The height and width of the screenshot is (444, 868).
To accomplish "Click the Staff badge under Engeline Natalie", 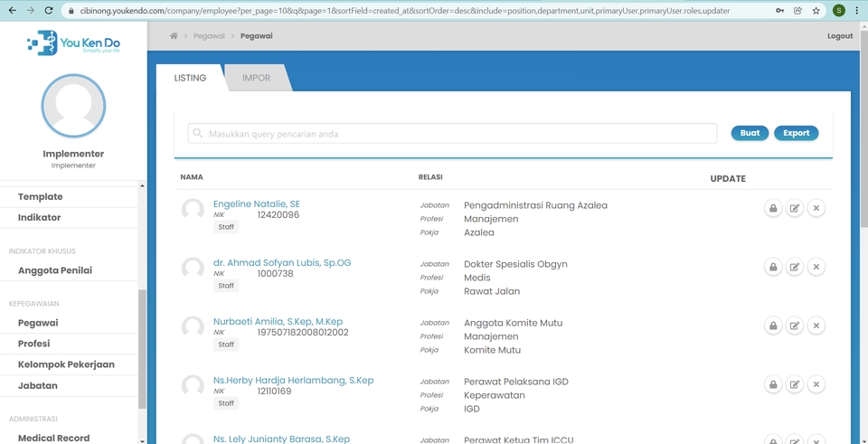I will tap(226, 227).
